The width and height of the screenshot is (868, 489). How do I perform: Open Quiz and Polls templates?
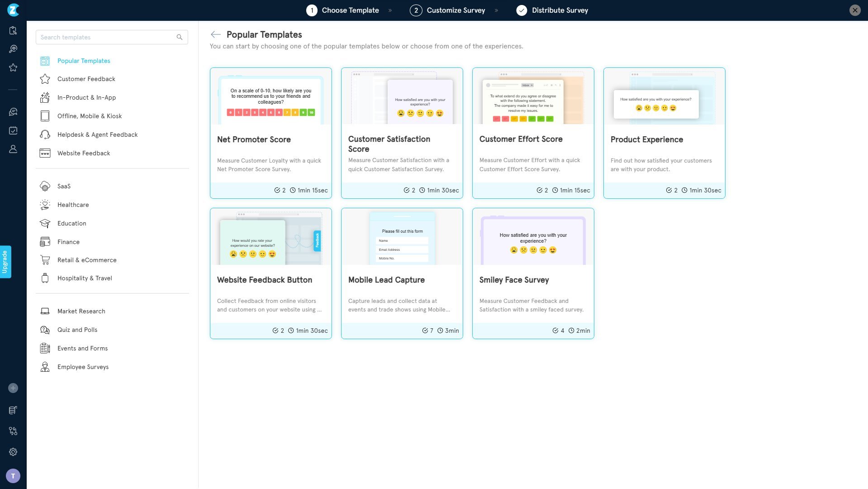(77, 330)
